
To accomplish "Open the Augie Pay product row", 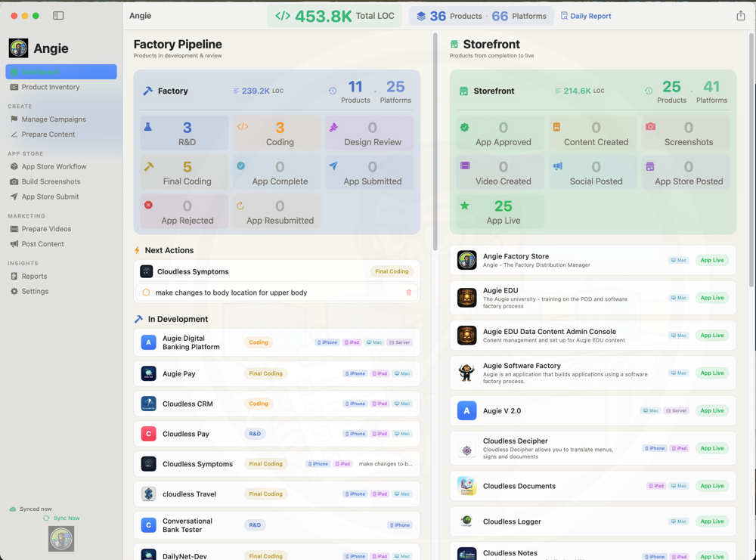I will tap(277, 373).
